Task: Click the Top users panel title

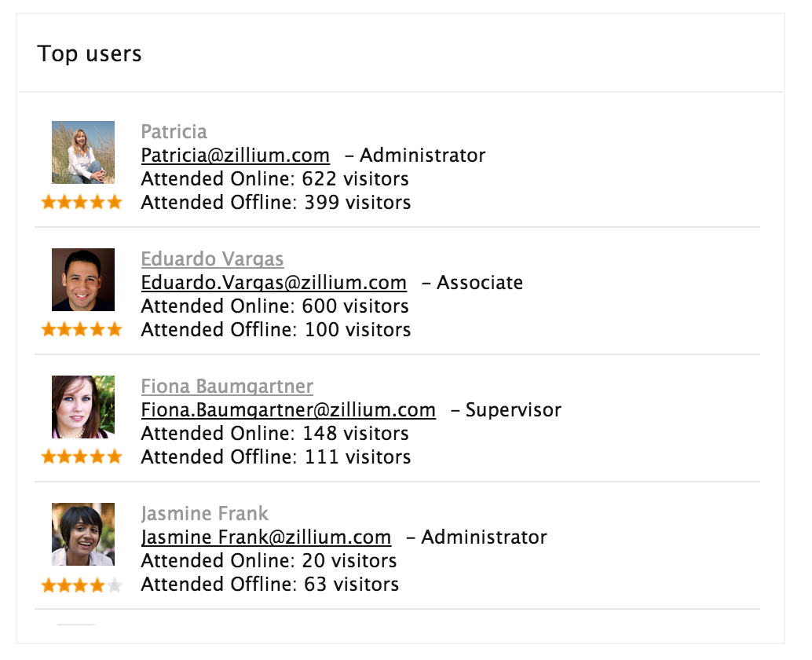Action: pos(90,54)
